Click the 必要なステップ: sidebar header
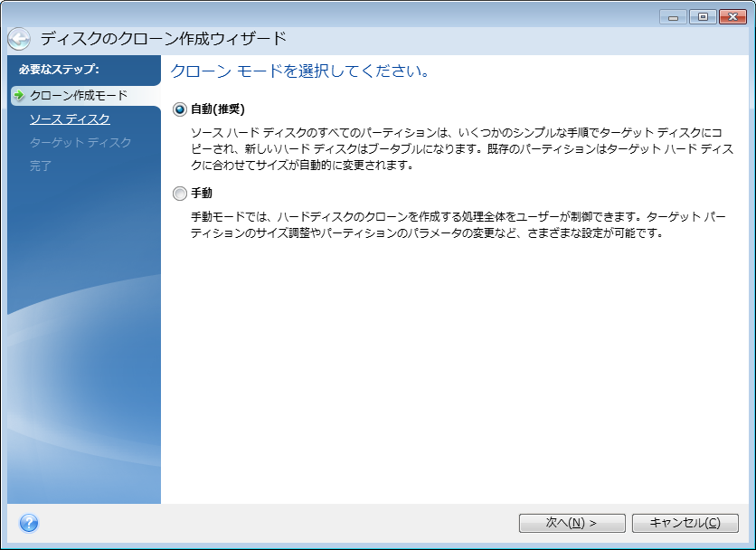 59,70
